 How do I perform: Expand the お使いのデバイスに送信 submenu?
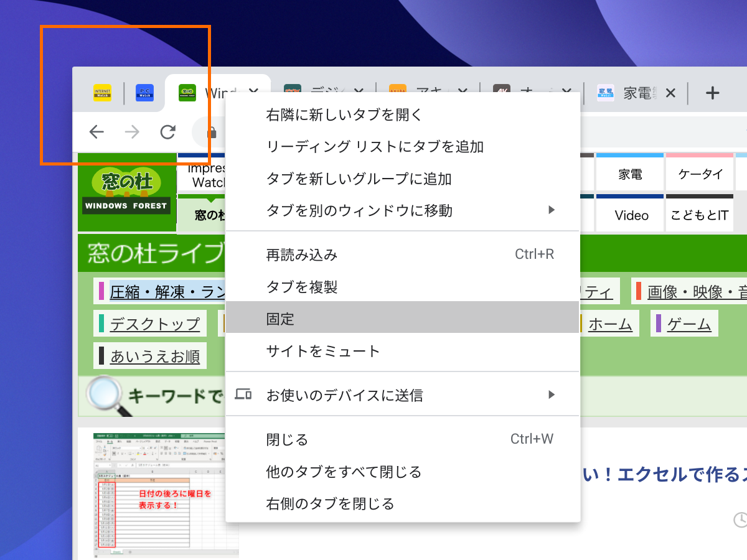552,393
